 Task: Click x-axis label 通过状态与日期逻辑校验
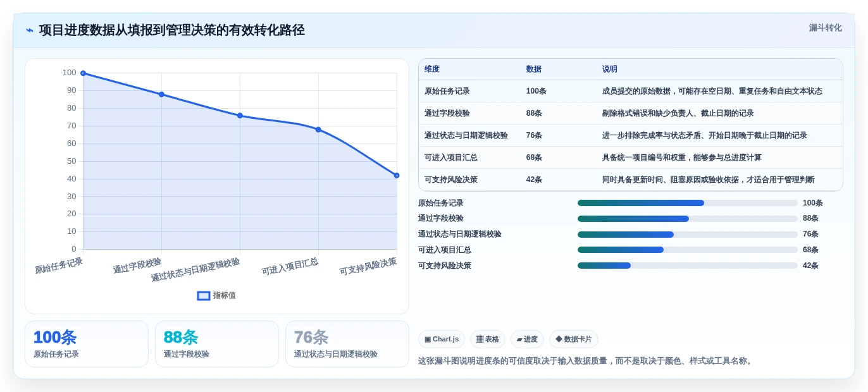[195, 270]
